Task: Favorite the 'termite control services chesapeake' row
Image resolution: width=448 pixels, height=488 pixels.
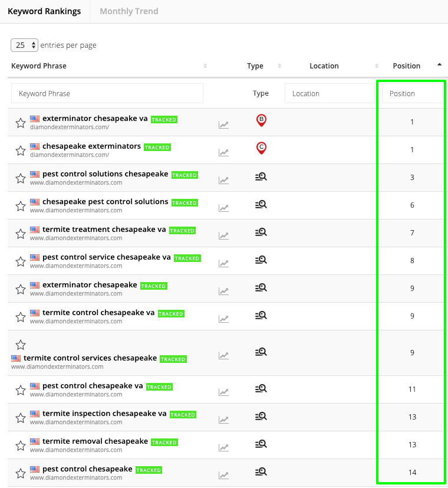Action: click(21, 345)
